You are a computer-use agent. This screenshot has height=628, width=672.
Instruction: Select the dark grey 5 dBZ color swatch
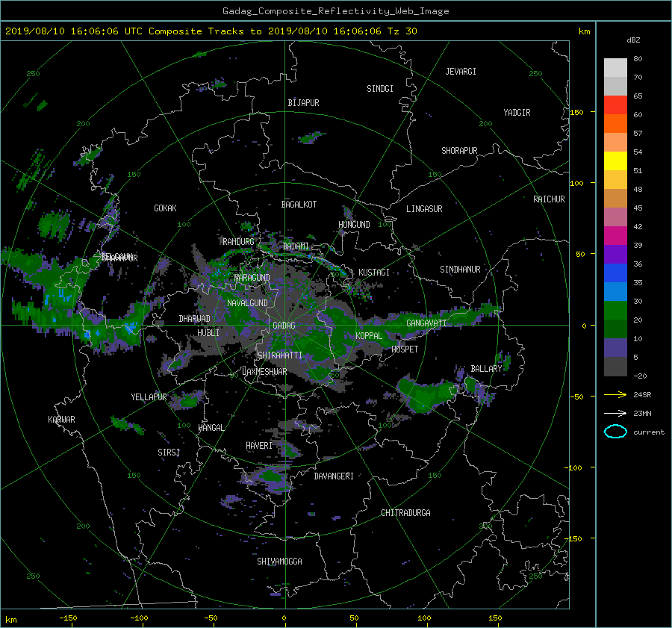[x=615, y=367]
